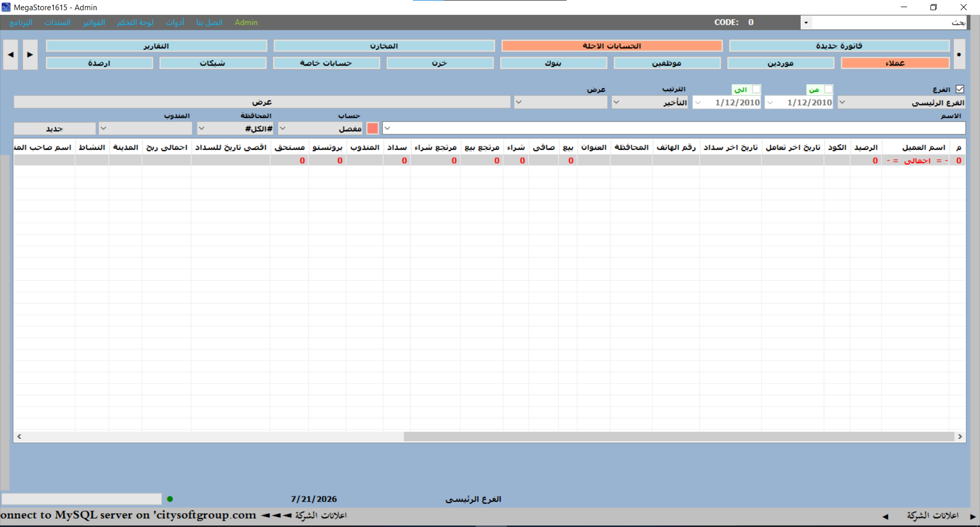
Task: Click the Admin menu item
Action: tap(246, 22)
